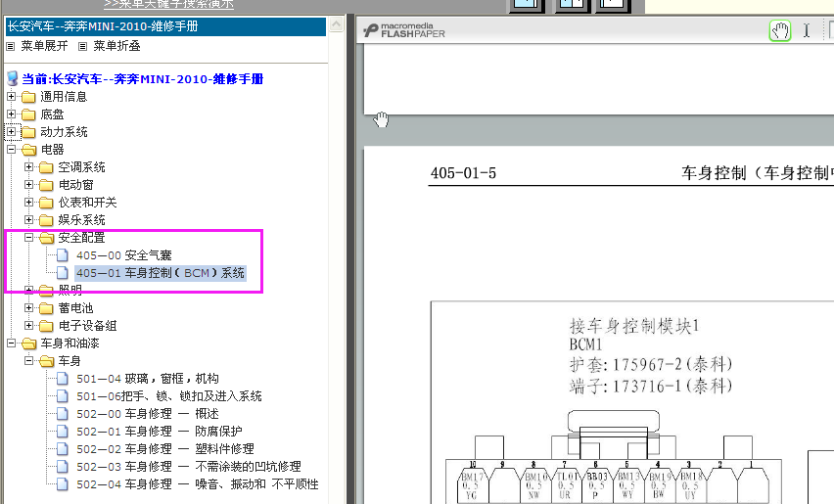This screenshot has width=834, height=504.
Task: Open 502—04 噪音、振动和不平顺性 document
Action: click(x=198, y=484)
